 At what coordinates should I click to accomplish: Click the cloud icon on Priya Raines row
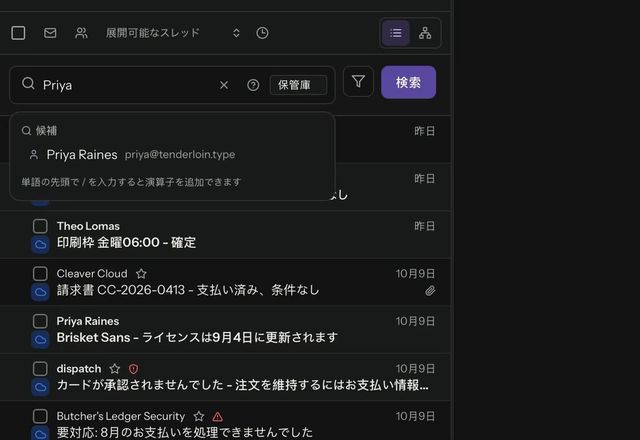click(x=40, y=340)
